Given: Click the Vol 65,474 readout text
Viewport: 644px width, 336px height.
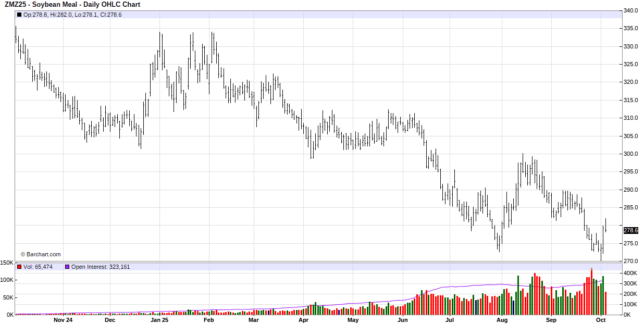Looking at the screenshot, I should (38, 267).
